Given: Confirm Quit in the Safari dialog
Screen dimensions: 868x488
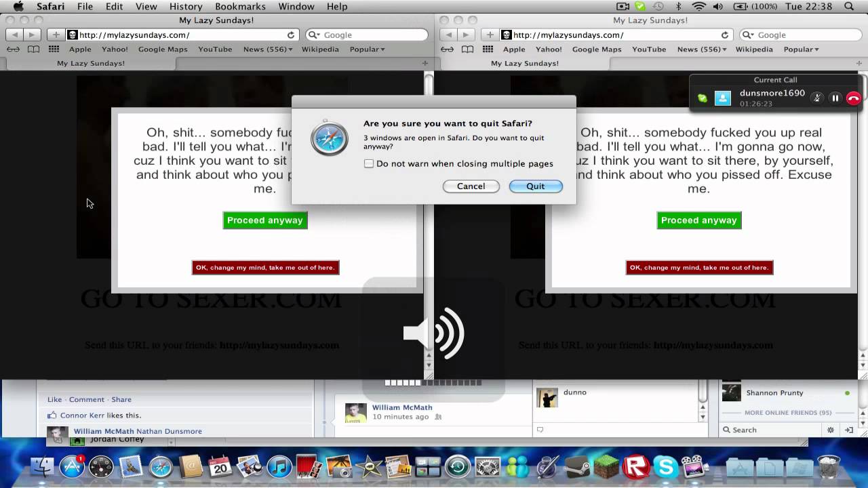Looking at the screenshot, I should (536, 186).
